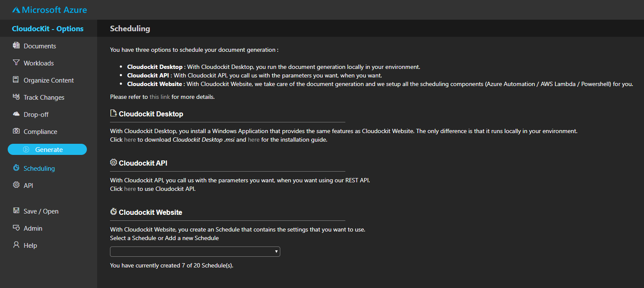Screen dimensions: 644x288
Task: Select the Scheduling menu label
Action: 39,169
